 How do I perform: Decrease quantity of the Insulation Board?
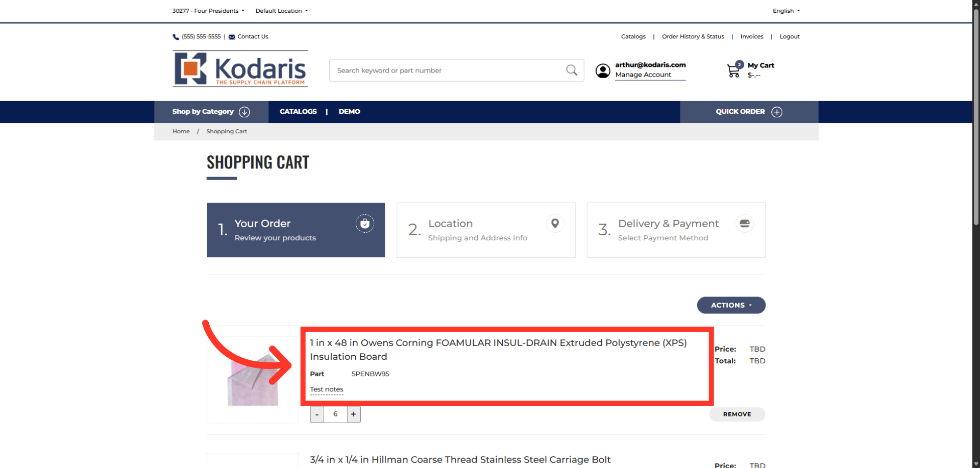pos(317,414)
